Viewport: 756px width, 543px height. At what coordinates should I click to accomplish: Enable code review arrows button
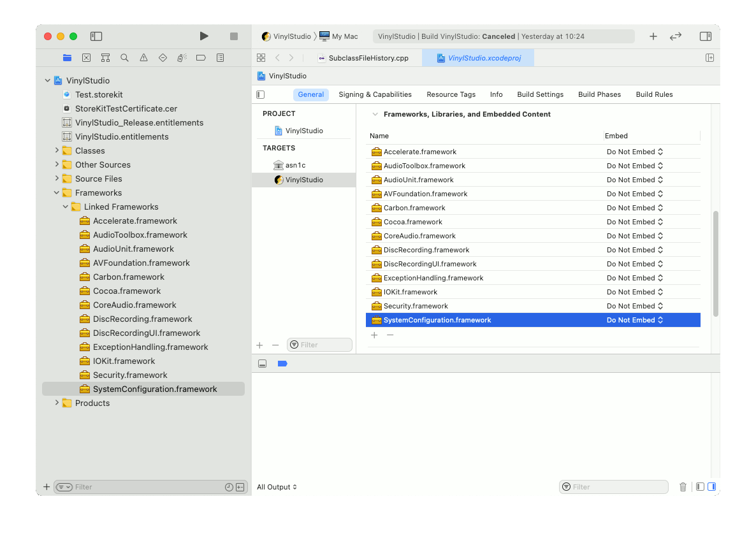[676, 36]
